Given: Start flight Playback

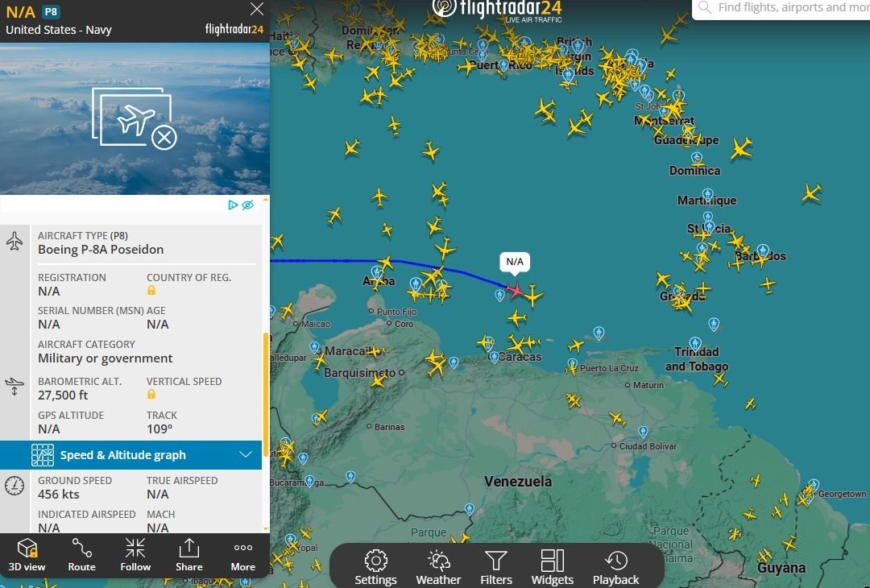Looking at the screenshot, I should pos(616,567).
